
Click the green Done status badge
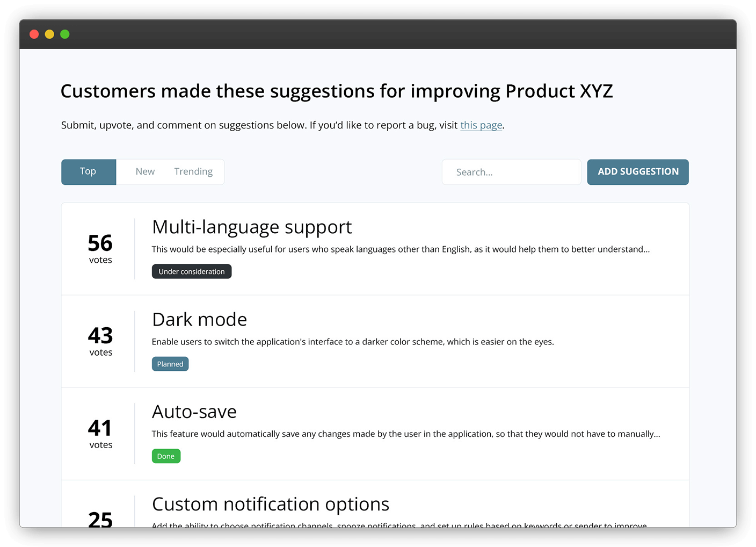[x=166, y=456]
